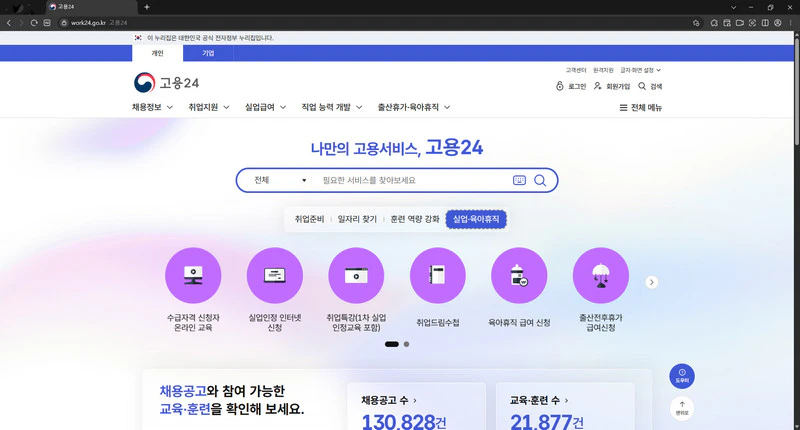The height and width of the screenshot is (430, 800).
Task: Open the 육아휴직 급여 신청 icon
Action: (x=519, y=275)
